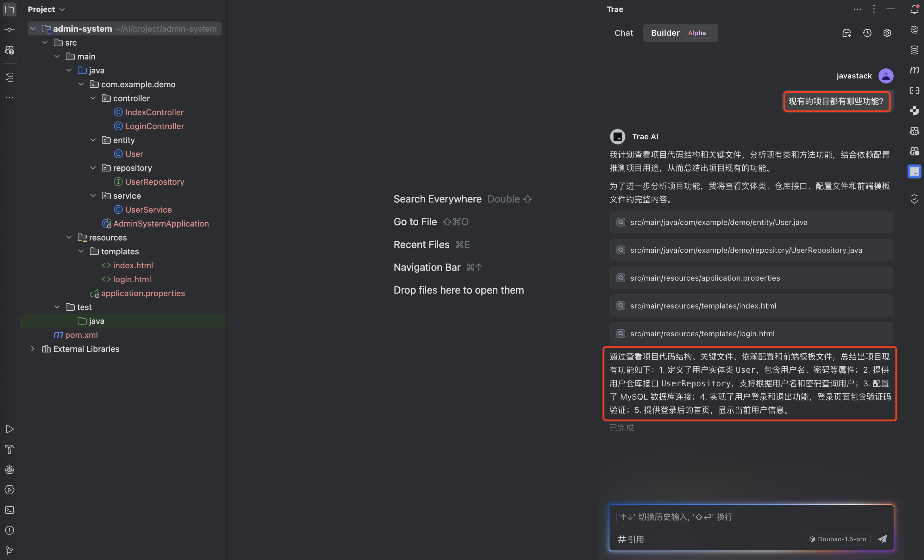
Task: Open the Terminal tool window
Action: tap(9, 510)
